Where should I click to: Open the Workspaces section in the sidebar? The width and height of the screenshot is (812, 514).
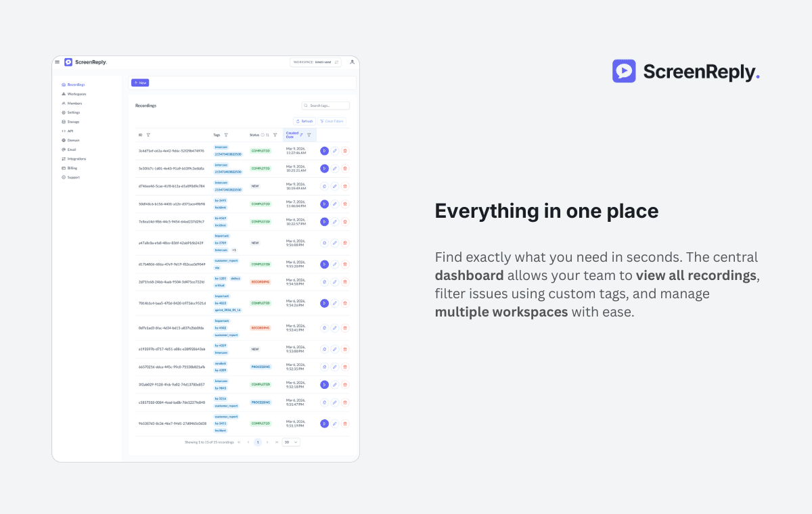point(75,94)
